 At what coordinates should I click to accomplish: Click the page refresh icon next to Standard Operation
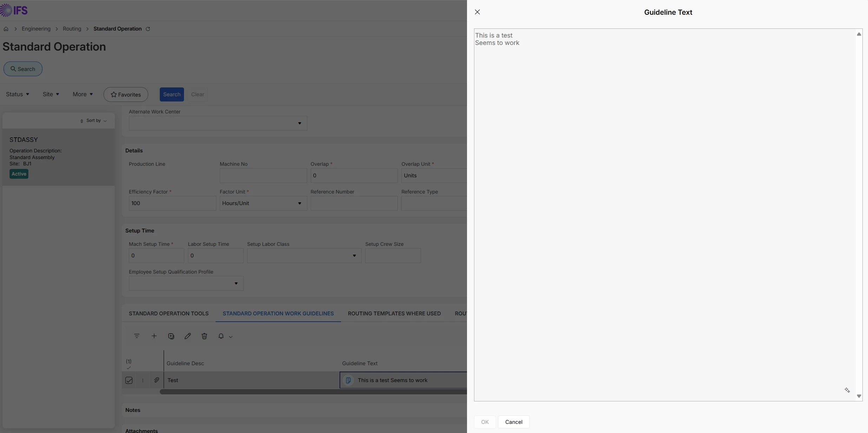coord(148,29)
